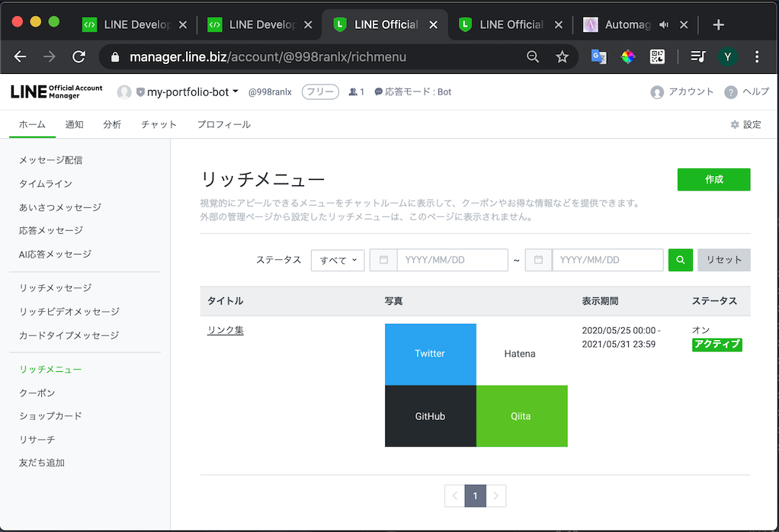This screenshot has width=779, height=532.
Task: Open メッセージ配信 in sidebar
Action: click(x=50, y=160)
